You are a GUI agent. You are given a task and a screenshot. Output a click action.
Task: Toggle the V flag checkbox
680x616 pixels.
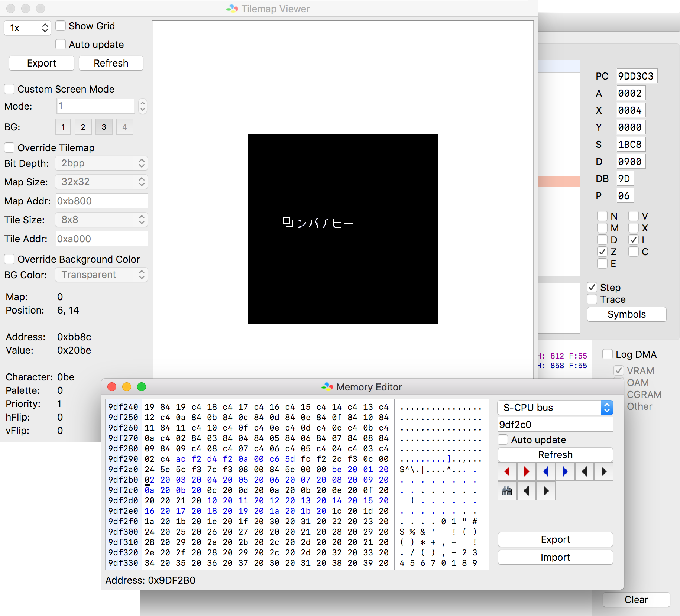(x=634, y=216)
